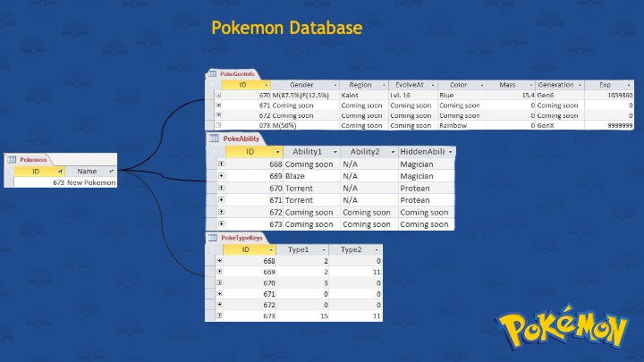Expand row 669 in PokeTypeKeys
644x362 pixels.
point(219,272)
